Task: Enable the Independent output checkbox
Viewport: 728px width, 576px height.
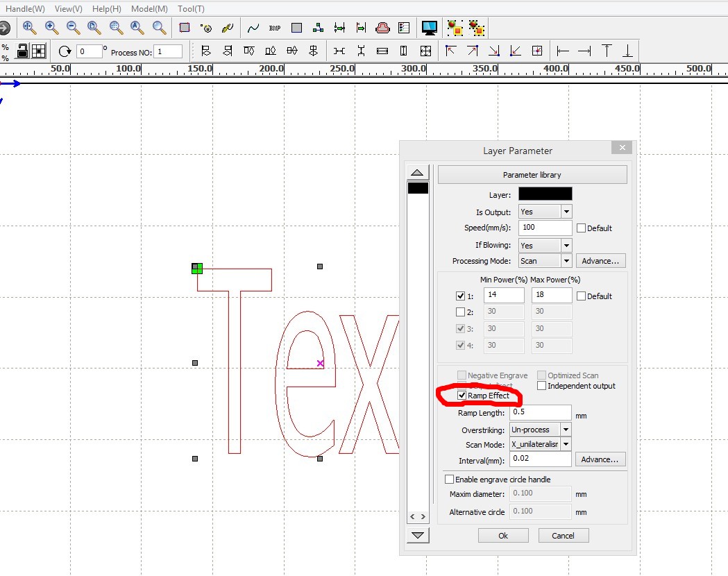Action: pos(541,386)
